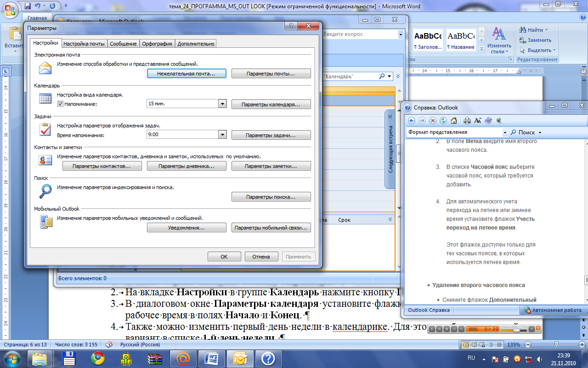Click Параметры мобильной связи button
The height and width of the screenshot is (368, 588).
(x=271, y=228)
